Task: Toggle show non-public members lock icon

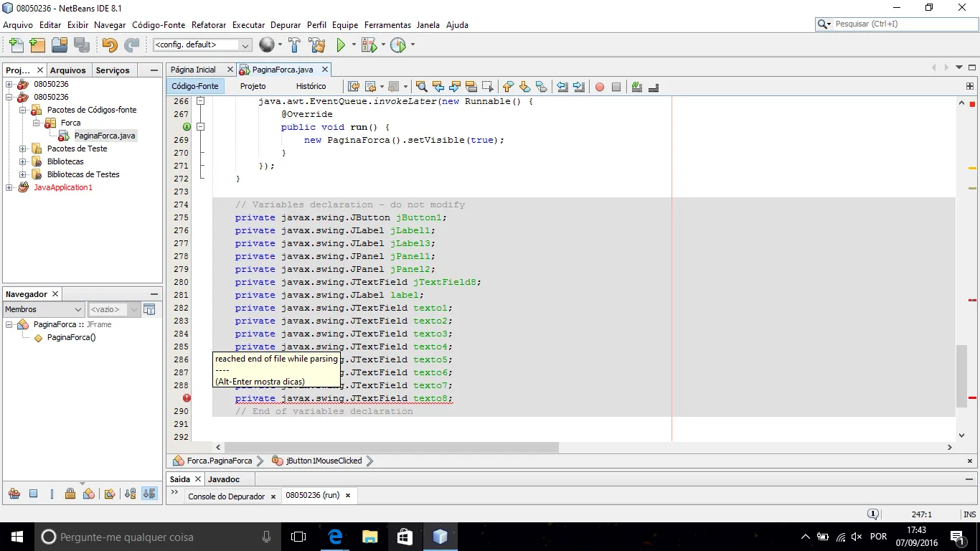Action: click(x=70, y=494)
